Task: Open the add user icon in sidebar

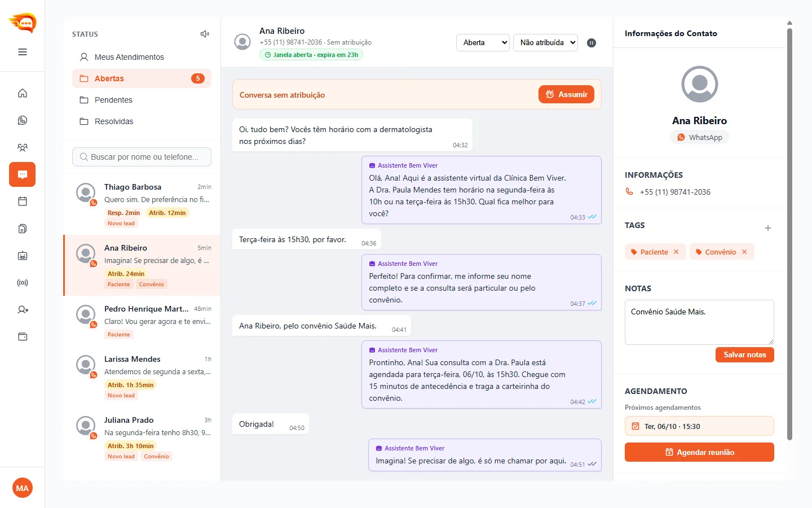Action: click(x=23, y=310)
